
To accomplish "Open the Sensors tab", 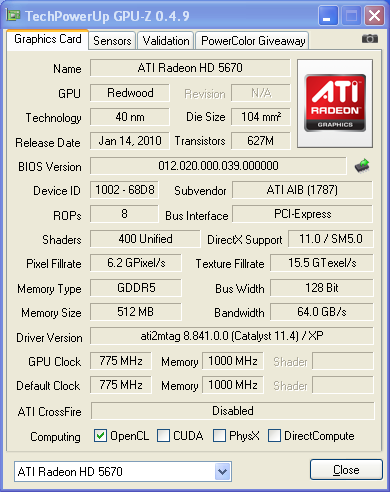I will (x=112, y=41).
